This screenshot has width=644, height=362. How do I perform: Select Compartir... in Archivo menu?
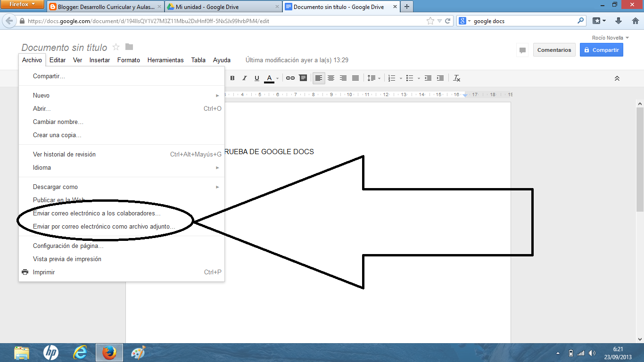pyautogui.click(x=122, y=76)
